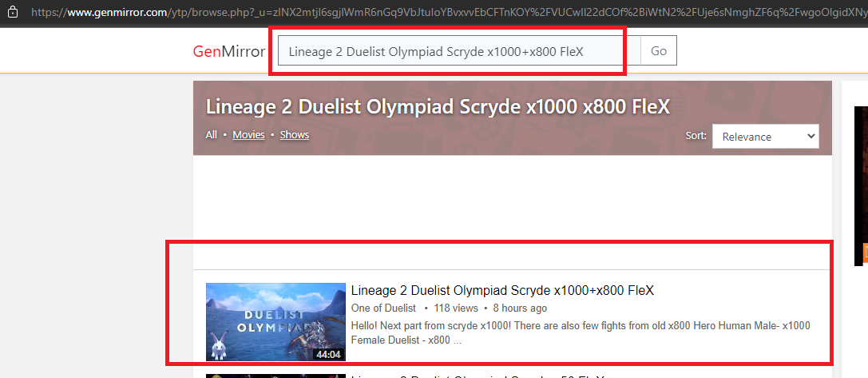
Task: Open the video title Lineage 2 Duelist Olympiad Scryde x1000+x800 FleX
Action: click(x=502, y=290)
